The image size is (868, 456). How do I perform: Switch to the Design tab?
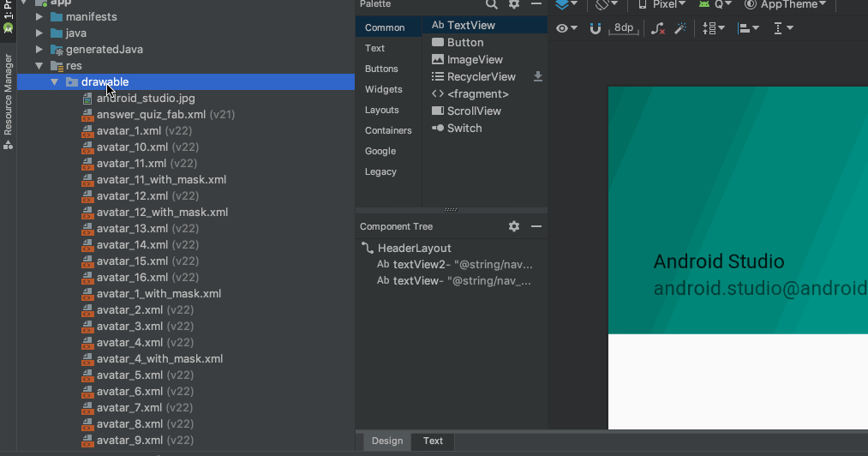(387, 441)
